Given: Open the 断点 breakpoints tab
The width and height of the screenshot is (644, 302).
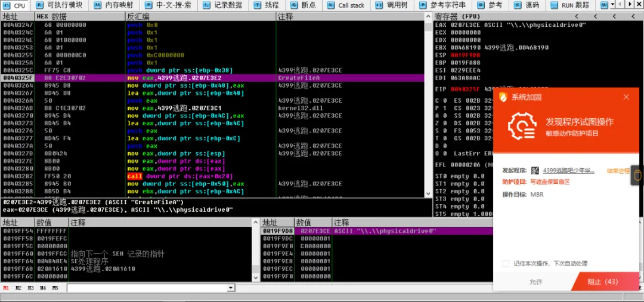Looking at the screenshot, I should (304, 5).
